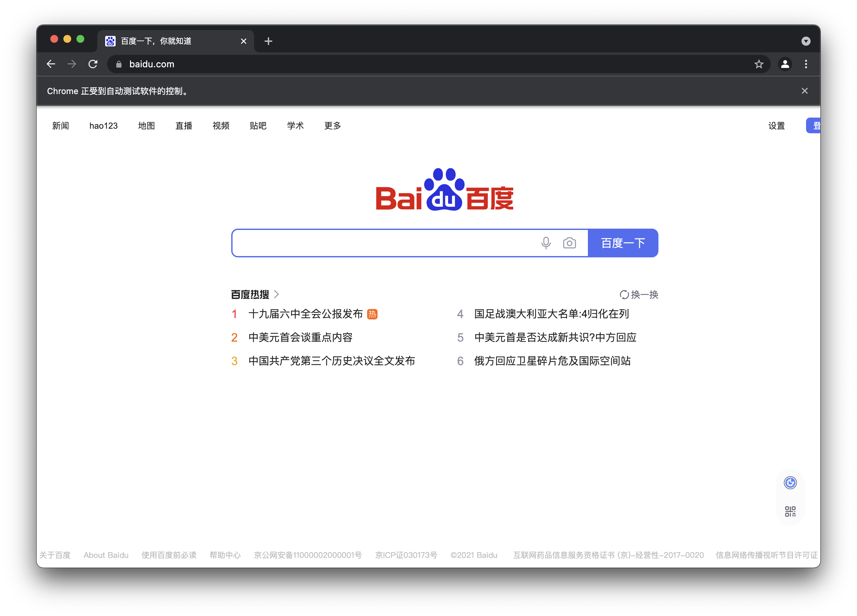Open the 新闻 menu item
The width and height of the screenshot is (857, 616).
pos(61,125)
